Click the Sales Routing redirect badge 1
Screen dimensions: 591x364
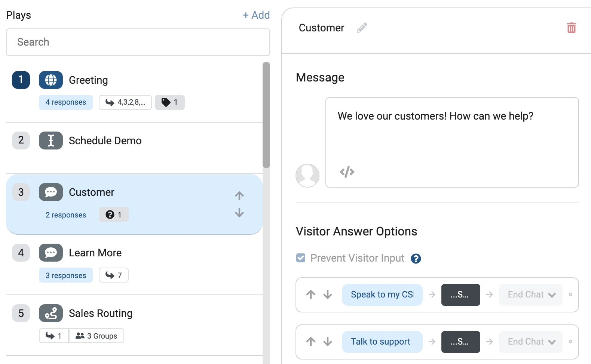pyautogui.click(x=53, y=336)
